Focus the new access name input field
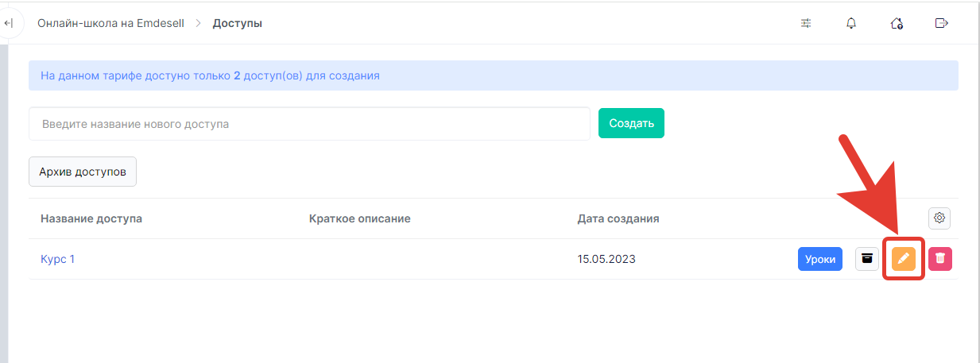 (310, 124)
